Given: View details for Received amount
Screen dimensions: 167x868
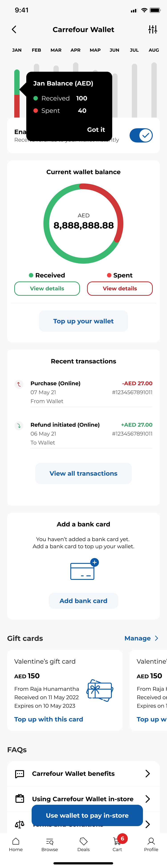Looking at the screenshot, I should pos(47,288).
